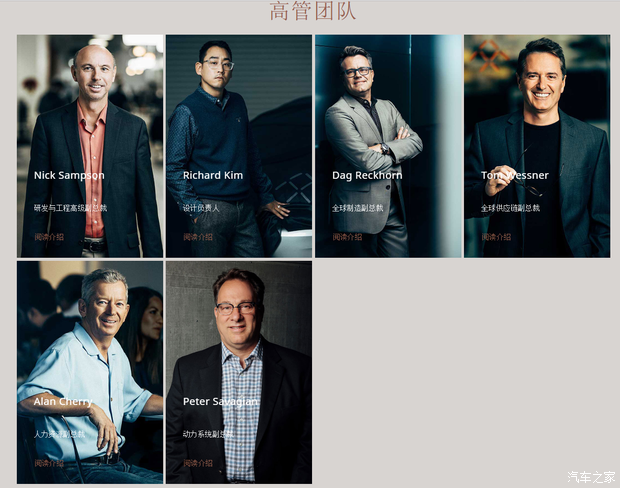620x488 pixels.
Task: Click the Dag Reckhorn name text
Action: [x=367, y=175]
